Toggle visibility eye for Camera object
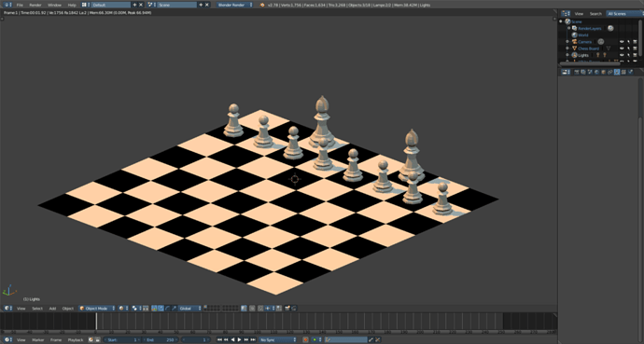The width and height of the screenshot is (644, 344). pos(622,42)
